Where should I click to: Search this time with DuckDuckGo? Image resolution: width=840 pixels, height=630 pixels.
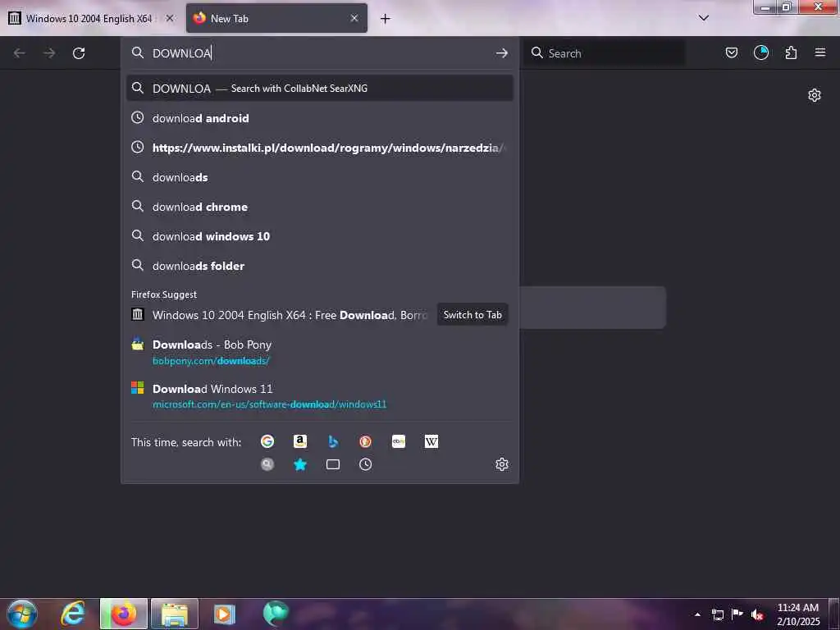pos(365,441)
